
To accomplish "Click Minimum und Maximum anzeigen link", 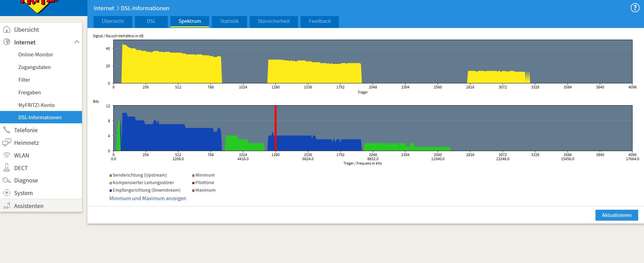I will (x=148, y=198).
